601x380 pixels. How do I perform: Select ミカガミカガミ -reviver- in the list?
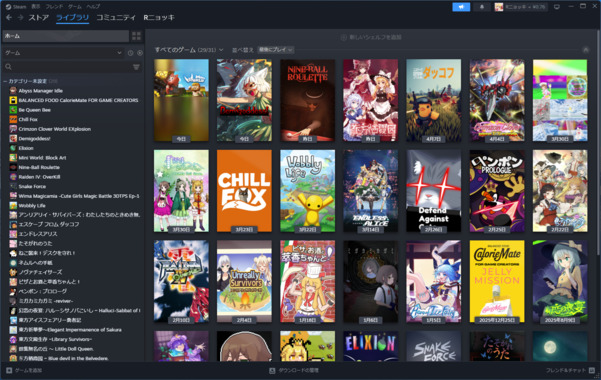[46, 301]
